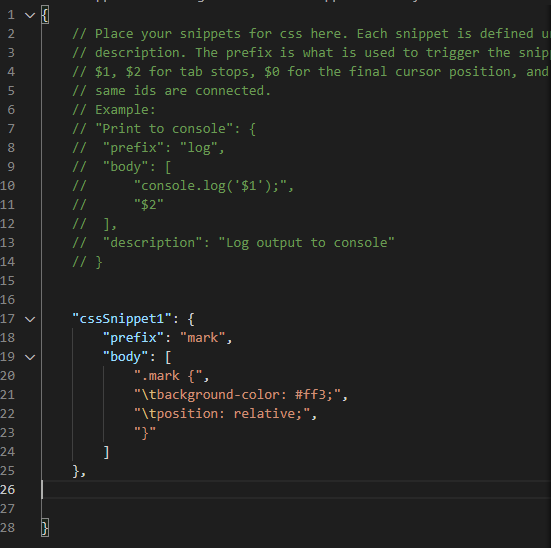Place cursor on "cssSnippet1" key text

click(x=122, y=319)
